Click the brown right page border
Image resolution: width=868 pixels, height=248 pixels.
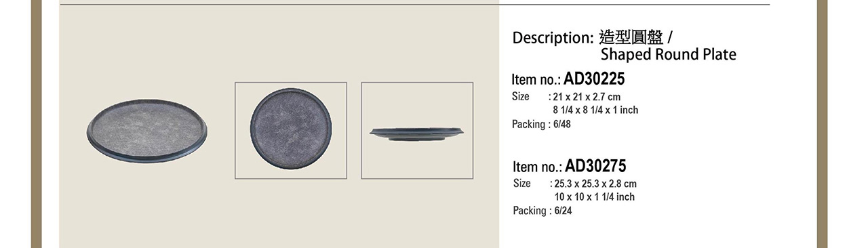[x=822, y=124]
